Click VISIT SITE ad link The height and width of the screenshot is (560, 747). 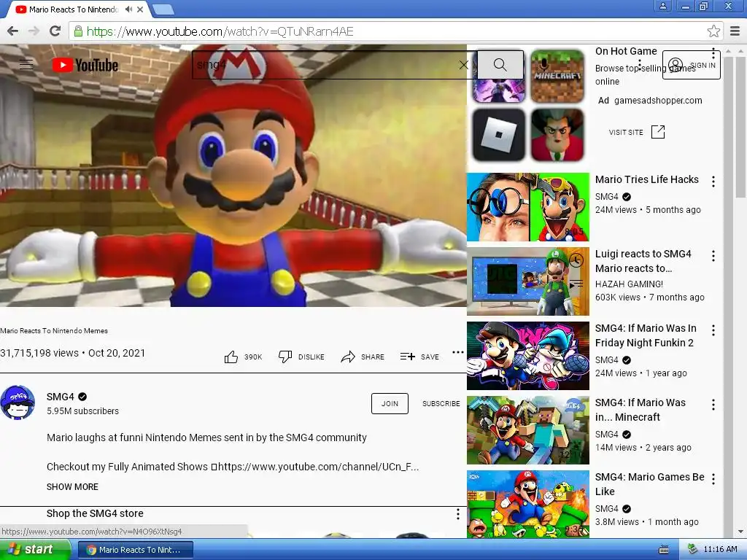pyautogui.click(x=626, y=133)
